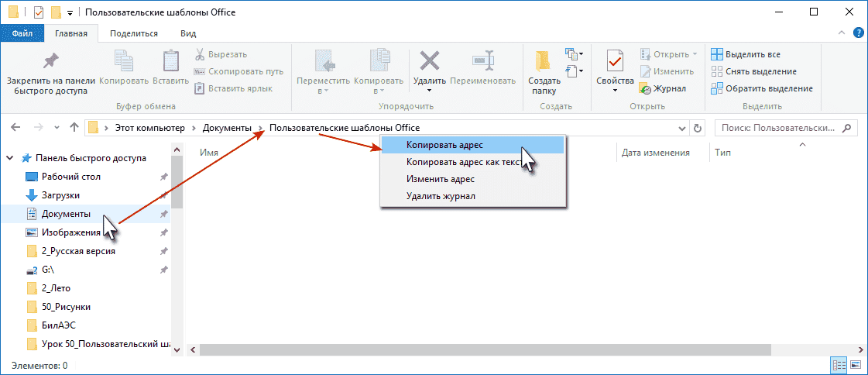This screenshot has width=868, height=375.
Task: Go up one folder level arrow
Action: (x=74, y=127)
